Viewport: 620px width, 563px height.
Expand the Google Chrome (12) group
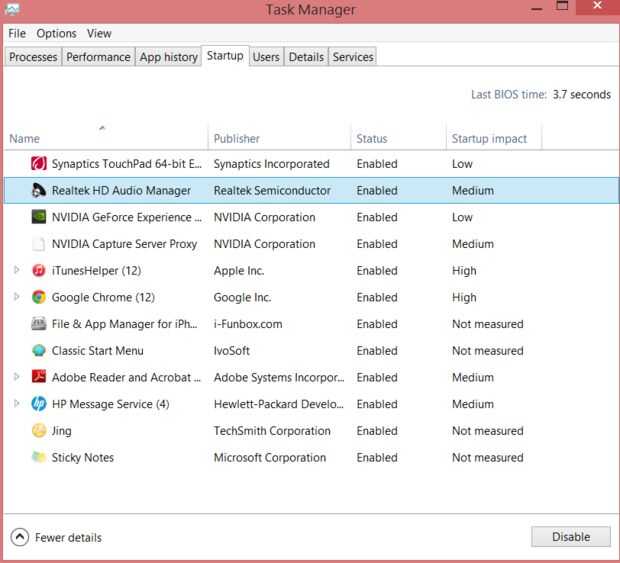pos(17,297)
